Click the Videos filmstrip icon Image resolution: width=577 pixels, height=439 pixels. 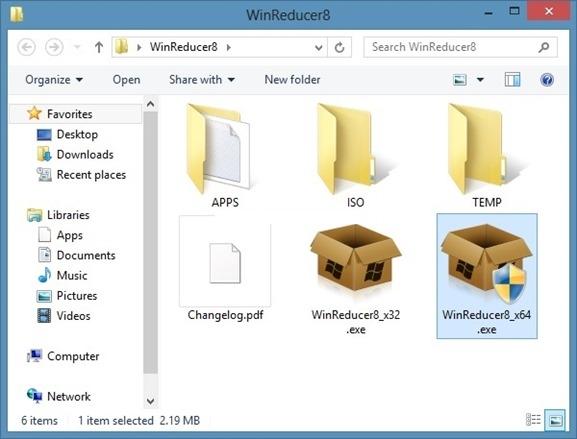coord(44,316)
